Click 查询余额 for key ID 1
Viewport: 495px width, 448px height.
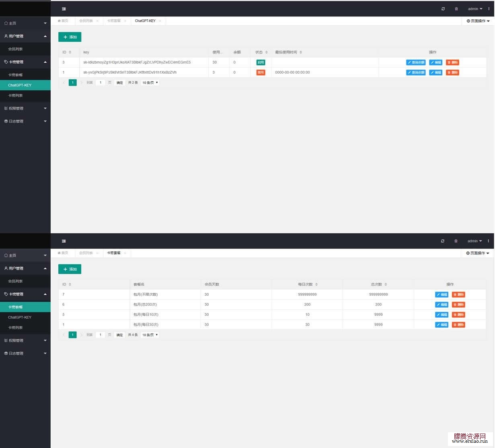tap(416, 72)
